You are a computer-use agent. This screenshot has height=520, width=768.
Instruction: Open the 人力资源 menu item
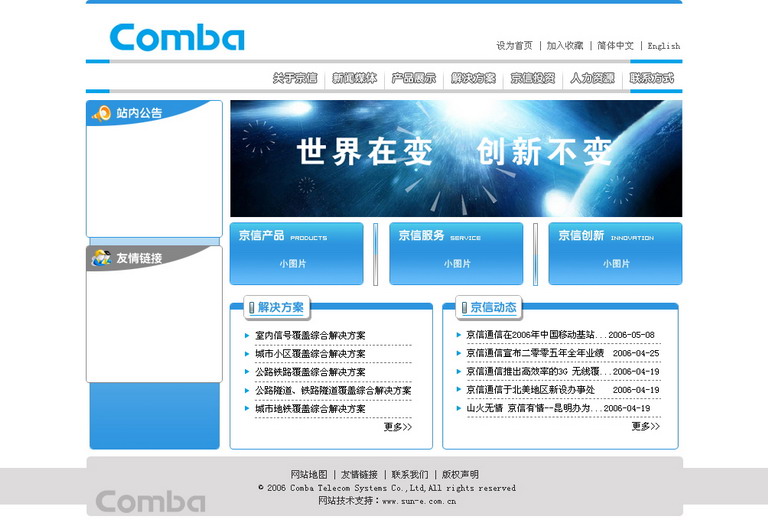click(x=592, y=78)
